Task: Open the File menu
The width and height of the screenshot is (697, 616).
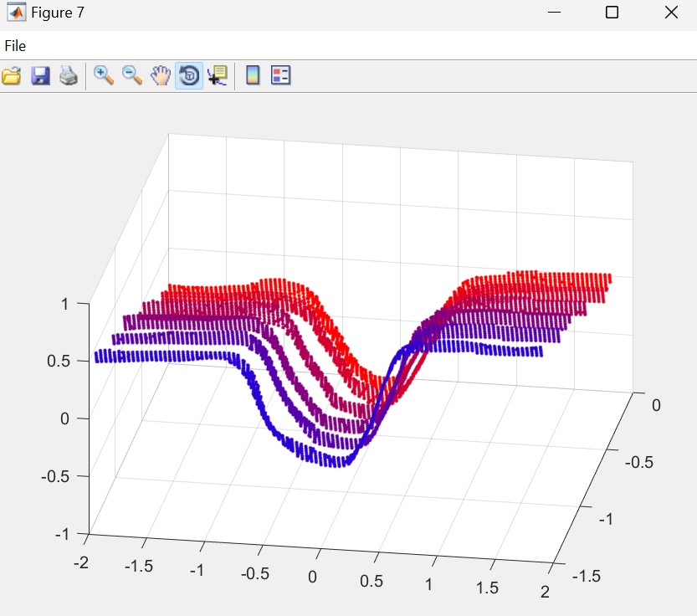Action: 15,46
